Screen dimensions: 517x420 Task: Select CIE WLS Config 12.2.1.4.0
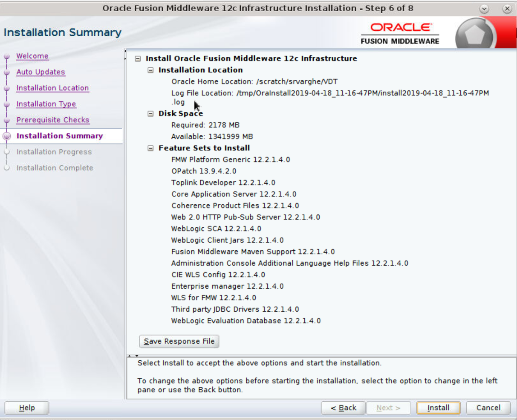(218, 275)
